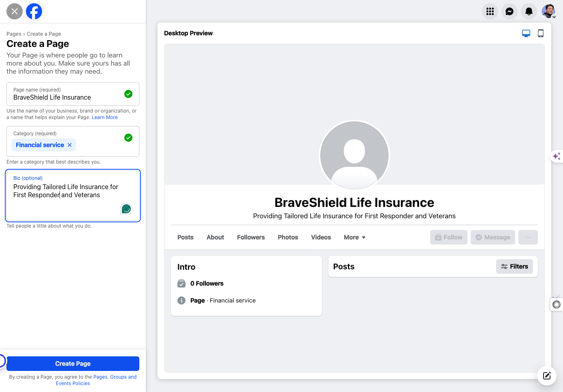
Task: Open the About tab in preview
Action: [x=215, y=237]
